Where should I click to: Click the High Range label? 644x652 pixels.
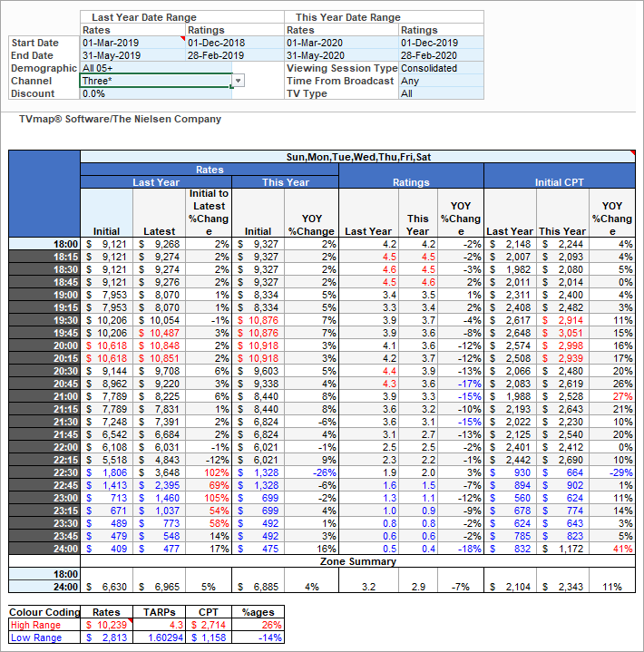pos(44,625)
